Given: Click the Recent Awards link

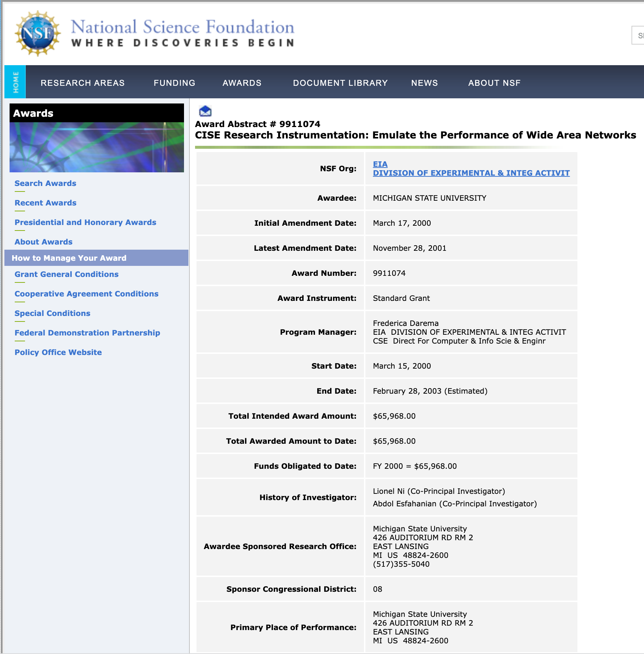Looking at the screenshot, I should [x=45, y=203].
